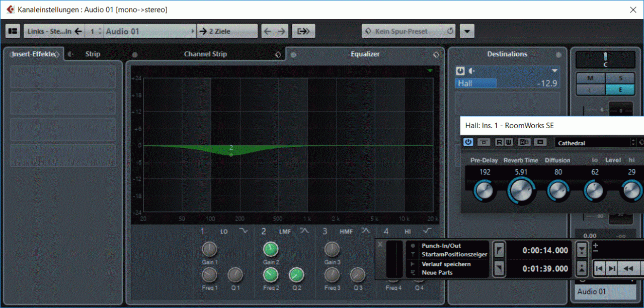Toggle the Hall send power button
This screenshot has height=308, width=644.
click(x=460, y=71)
